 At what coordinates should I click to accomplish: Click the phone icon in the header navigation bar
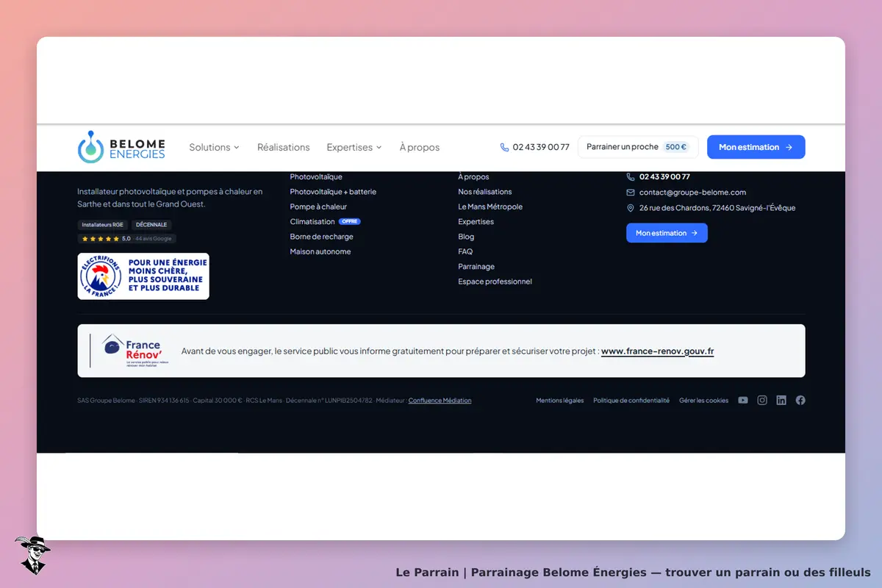504,147
